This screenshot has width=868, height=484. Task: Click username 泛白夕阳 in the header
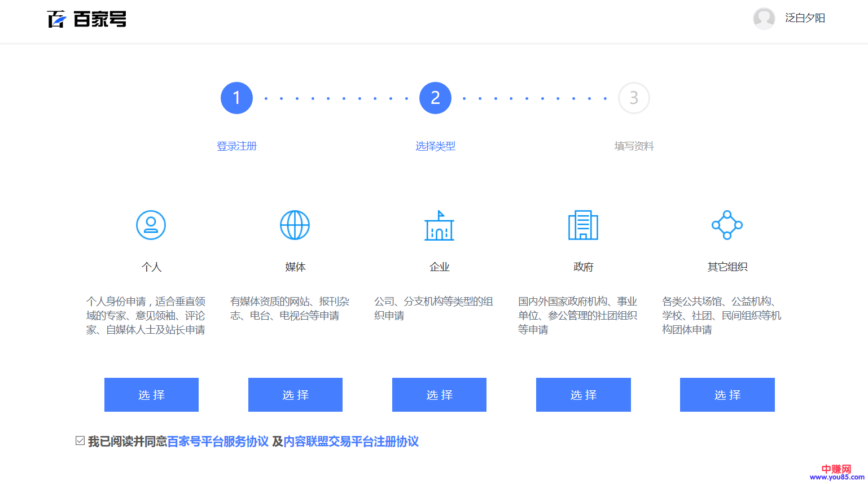coord(805,18)
